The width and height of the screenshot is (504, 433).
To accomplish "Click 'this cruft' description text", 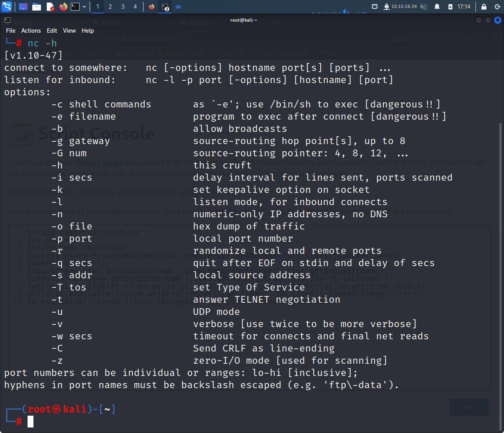I will point(222,165).
